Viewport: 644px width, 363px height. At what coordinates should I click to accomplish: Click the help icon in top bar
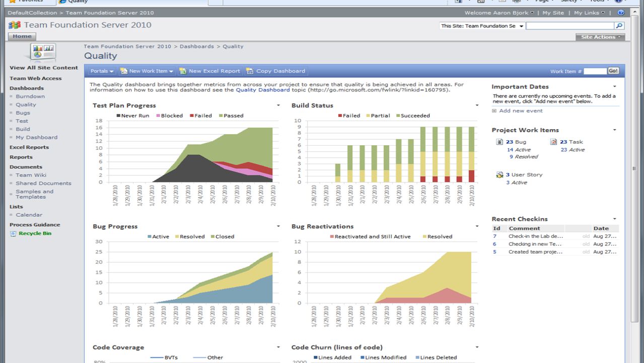click(621, 13)
